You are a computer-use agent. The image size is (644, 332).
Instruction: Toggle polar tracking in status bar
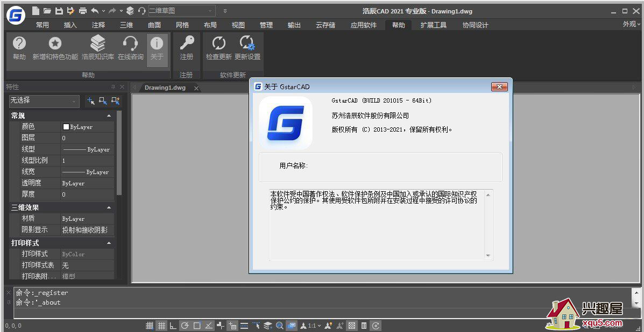(185, 326)
